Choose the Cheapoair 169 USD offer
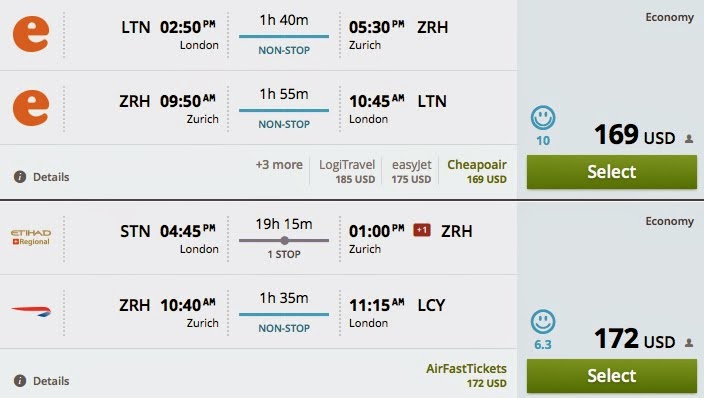This screenshot has width=704, height=398. tap(476, 172)
